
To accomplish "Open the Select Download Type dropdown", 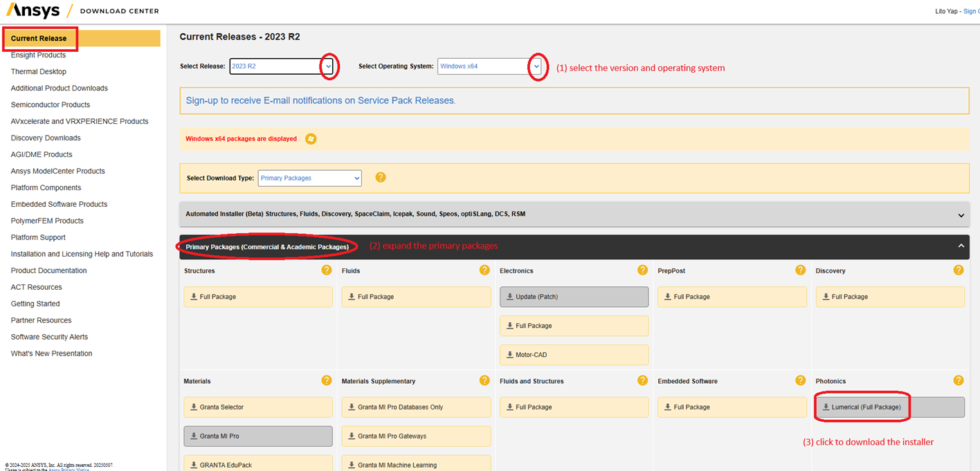I will pos(310,178).
